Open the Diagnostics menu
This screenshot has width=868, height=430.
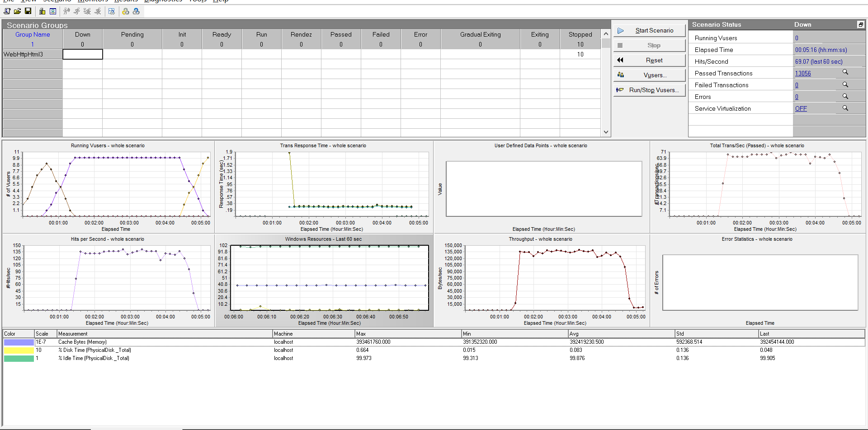(x=163, y=1)
